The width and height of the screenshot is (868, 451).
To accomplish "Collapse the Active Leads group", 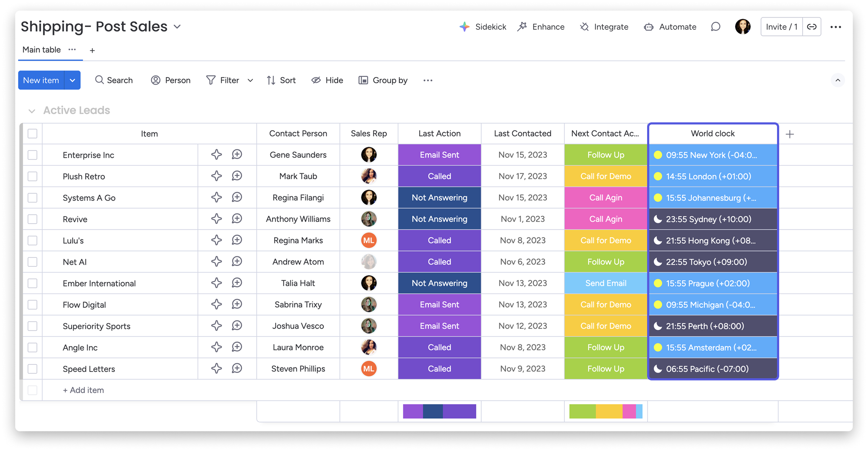I will [x=32, y=111].
